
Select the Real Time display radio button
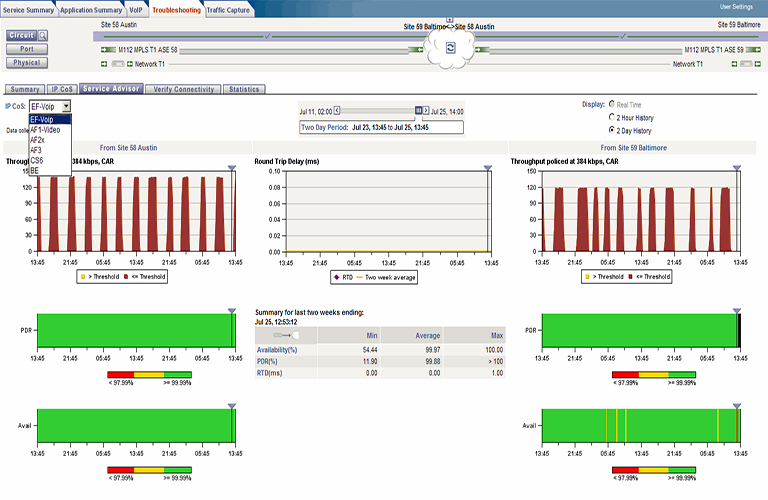click(x=613, y=104)
